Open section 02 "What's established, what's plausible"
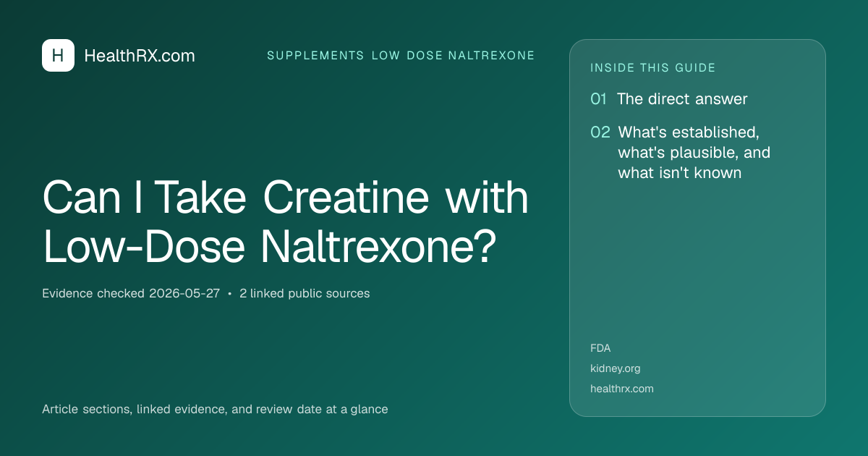868x456 pixels. (x=681, y=153)
